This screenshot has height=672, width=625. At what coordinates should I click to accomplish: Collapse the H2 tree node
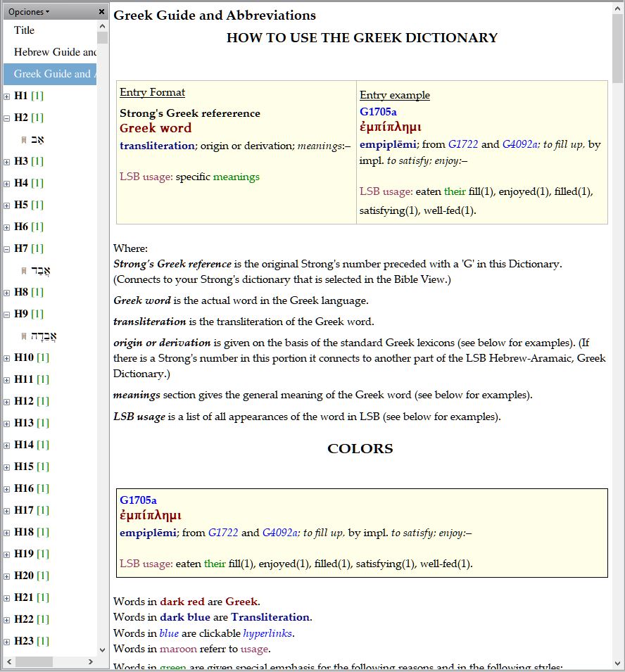coord(7,118)
